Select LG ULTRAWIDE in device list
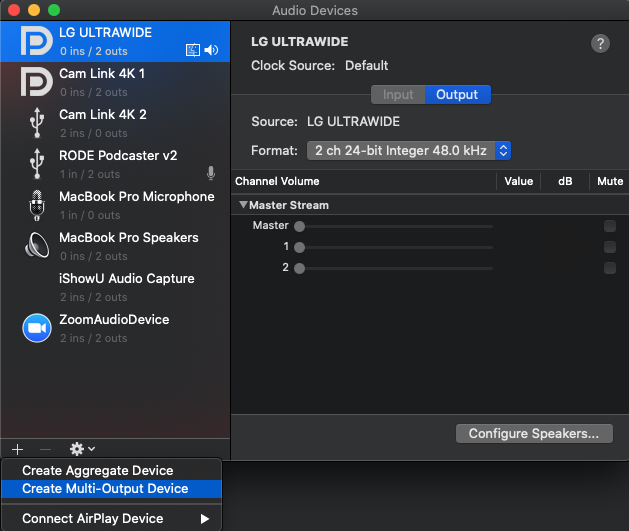This screenshot has width=629, height=531. 115,41
